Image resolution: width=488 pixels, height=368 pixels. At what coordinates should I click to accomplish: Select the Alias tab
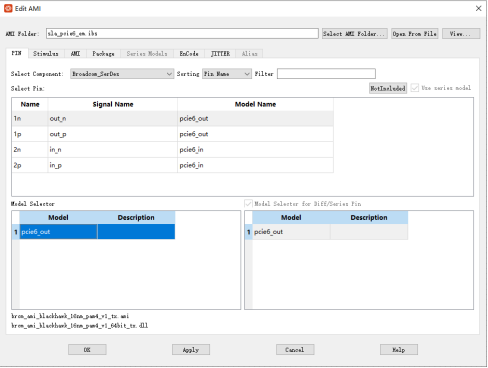point(250,54)
